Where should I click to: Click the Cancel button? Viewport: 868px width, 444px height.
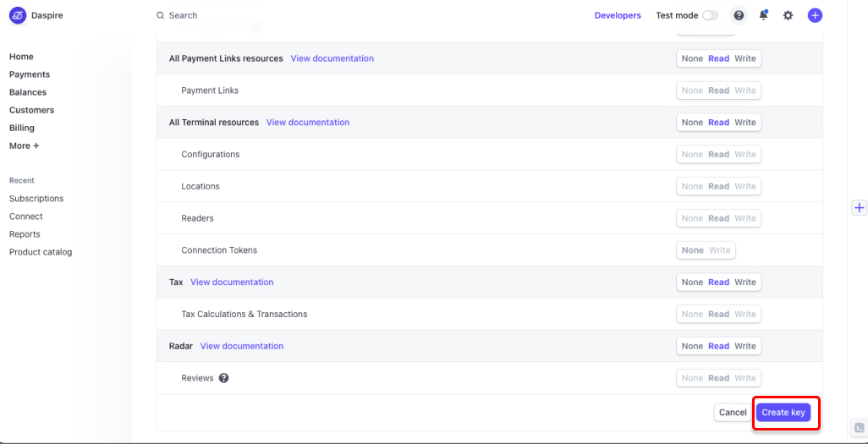point(733,413)
